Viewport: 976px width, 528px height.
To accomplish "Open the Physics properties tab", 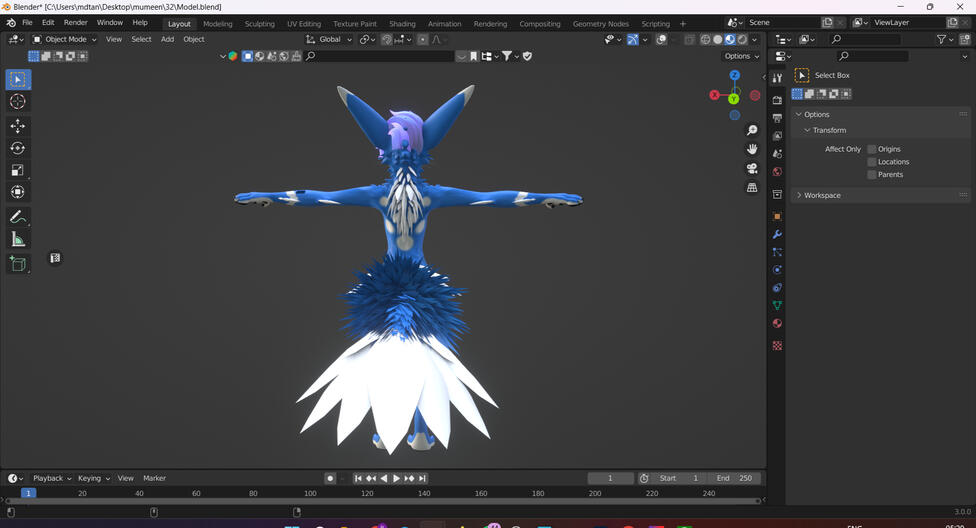I will tap(777, 270).
